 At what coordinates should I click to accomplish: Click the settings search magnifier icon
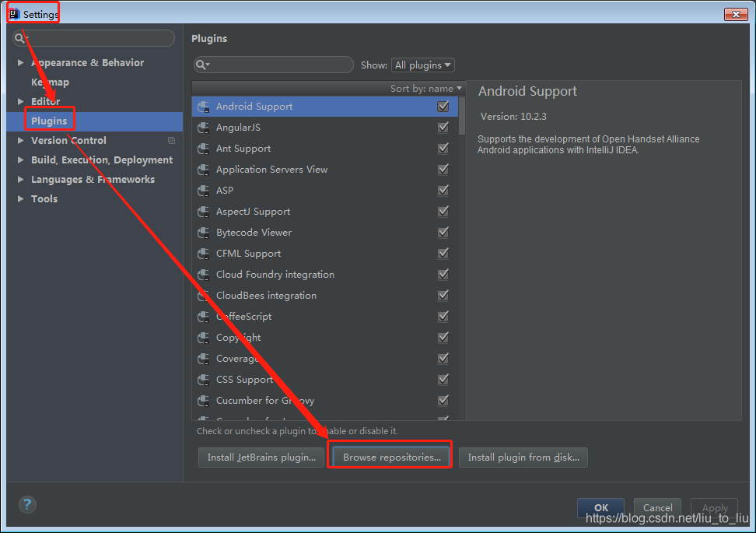20,37
